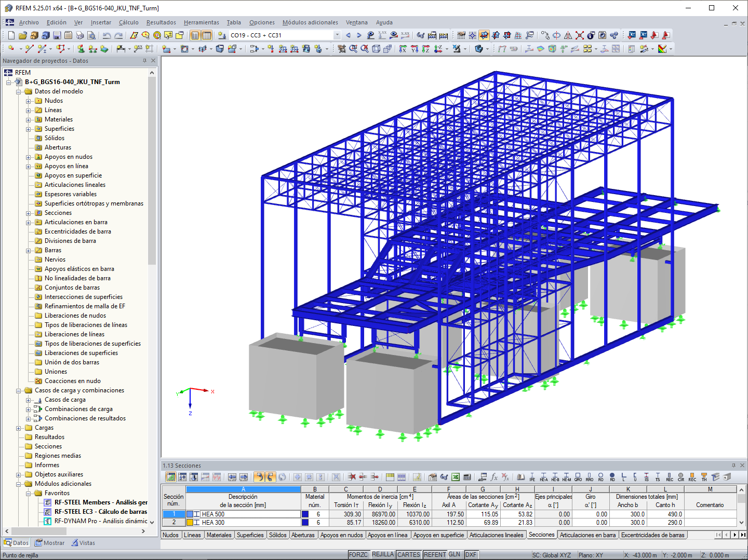Select the Print icon in the main toolbar
The height and width of the screenshot is (560, 748).
point(79,35)
